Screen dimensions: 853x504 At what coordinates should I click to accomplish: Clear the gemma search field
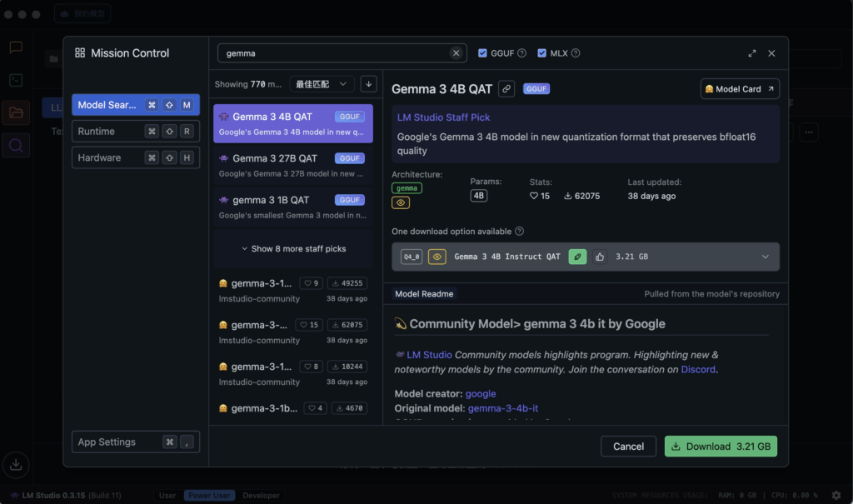pos(456,52)
